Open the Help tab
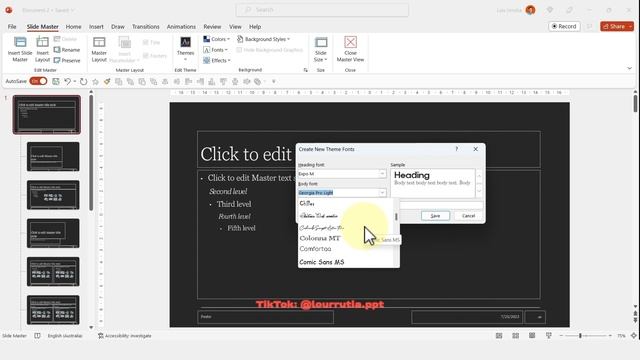 pos(255,27)
